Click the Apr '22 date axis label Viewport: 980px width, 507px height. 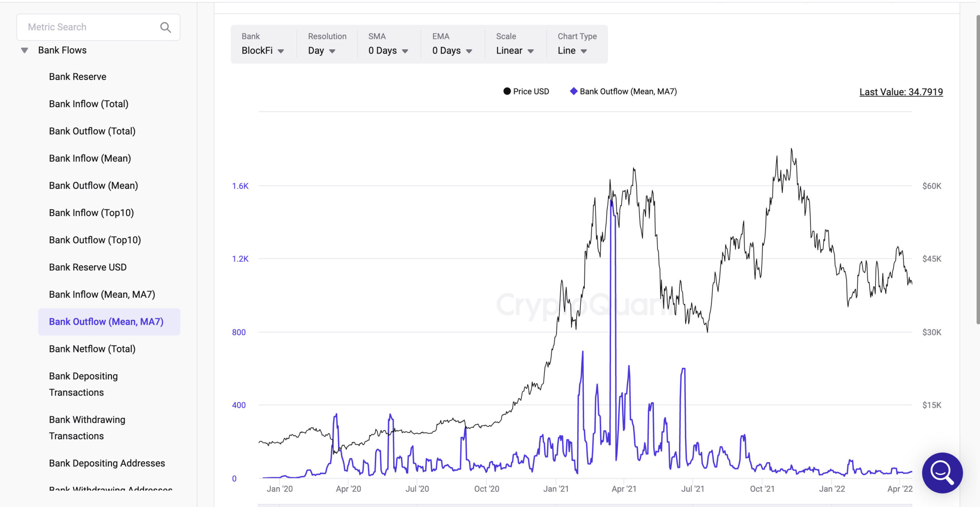tap(900, 489)
